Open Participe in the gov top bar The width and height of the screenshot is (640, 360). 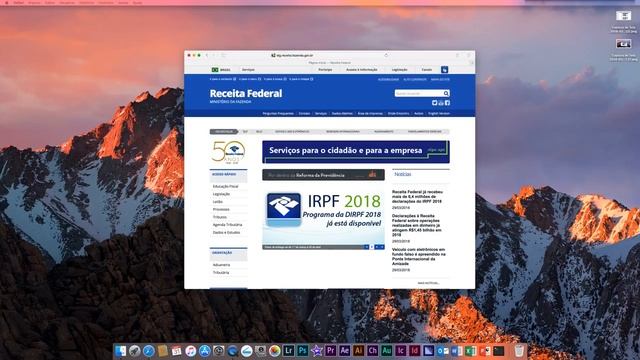pos(325,70)
